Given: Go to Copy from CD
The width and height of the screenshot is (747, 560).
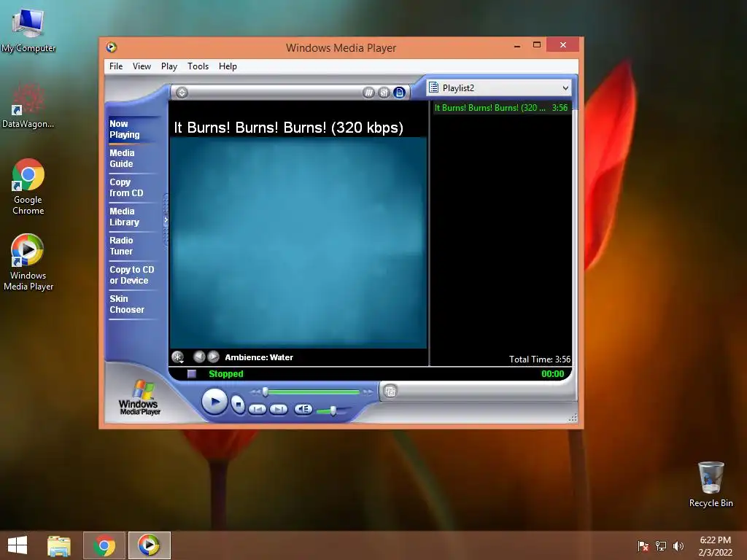Looking at the screenshot, I should 126,187.
